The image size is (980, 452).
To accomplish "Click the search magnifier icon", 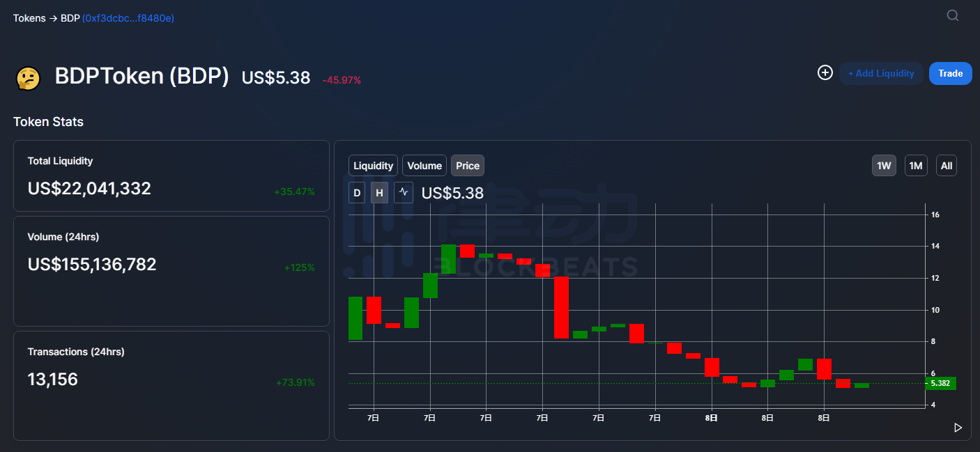I will click(x=953, y=15).
